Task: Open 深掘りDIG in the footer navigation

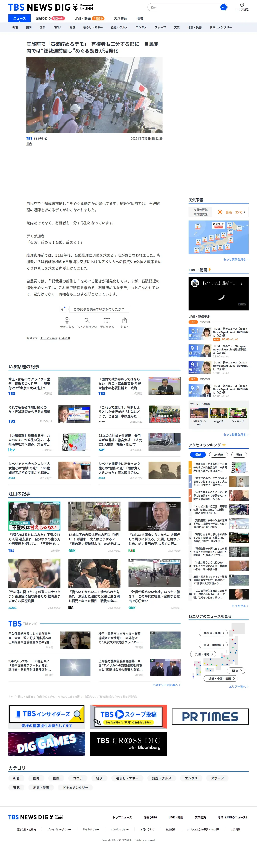Action: pyautogui.click(x=151, y=817)
